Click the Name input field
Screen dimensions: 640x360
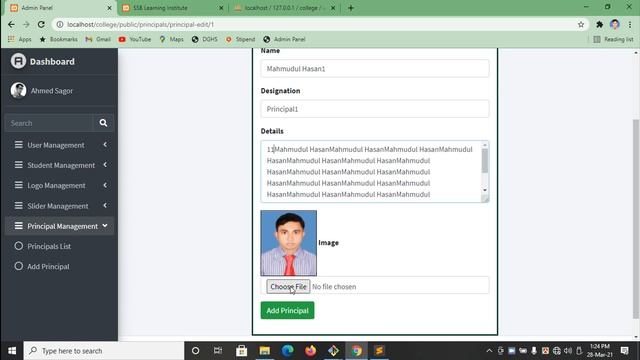coord(375,69)
